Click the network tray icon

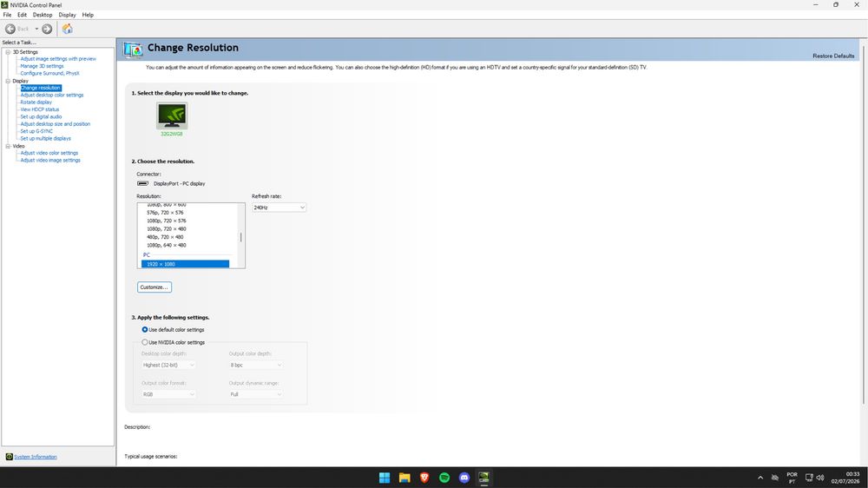[x=809, y=478]
